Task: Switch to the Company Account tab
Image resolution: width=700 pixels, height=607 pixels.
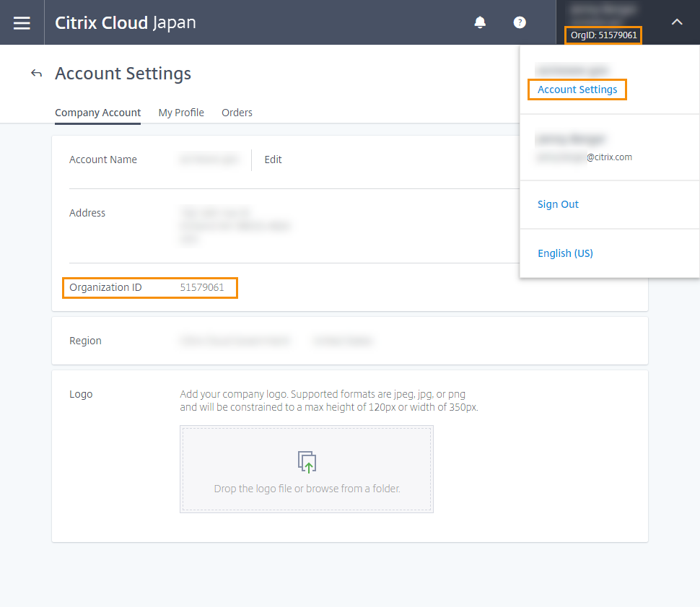Action: [x=97, y=113]
